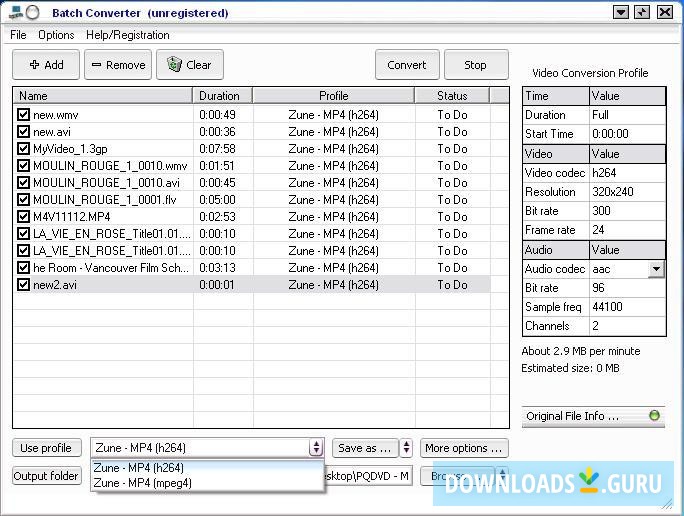Click the Video codec value h264
684x516 pixels.
click(x=604, y=173)
